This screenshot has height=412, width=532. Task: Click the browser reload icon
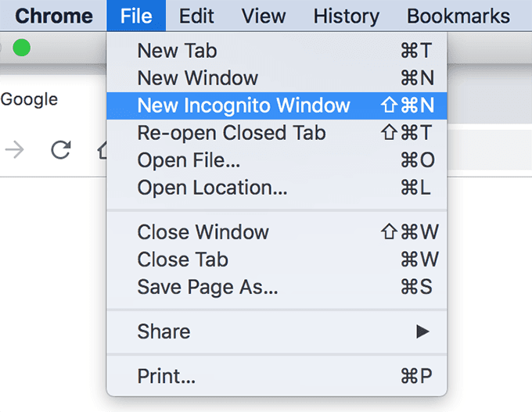[60, 149]
